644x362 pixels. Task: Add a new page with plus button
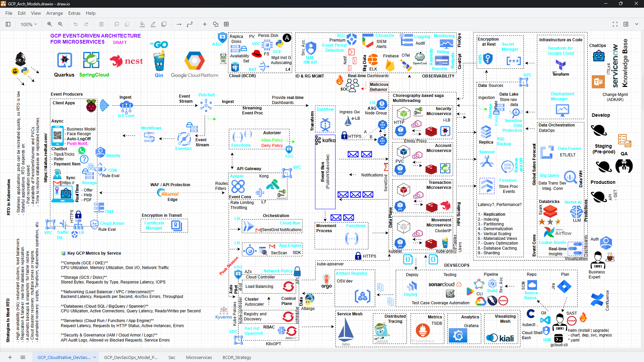click(10, 357)
